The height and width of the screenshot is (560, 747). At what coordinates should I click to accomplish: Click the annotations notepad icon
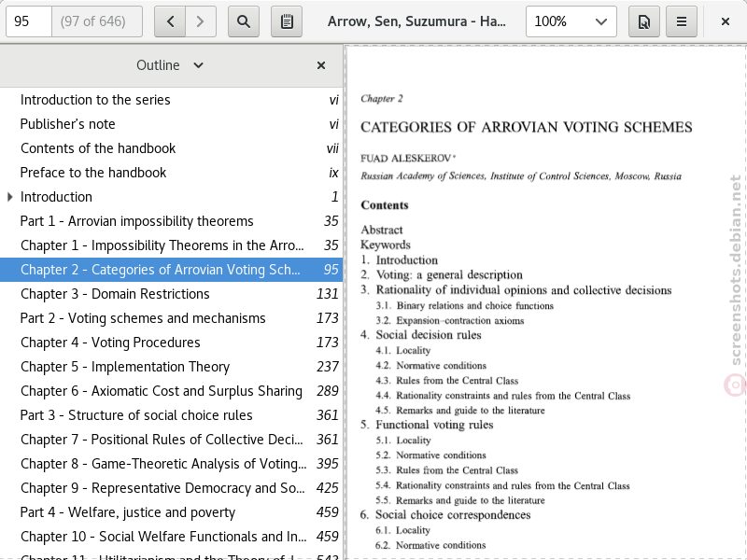tap(287, 21)
